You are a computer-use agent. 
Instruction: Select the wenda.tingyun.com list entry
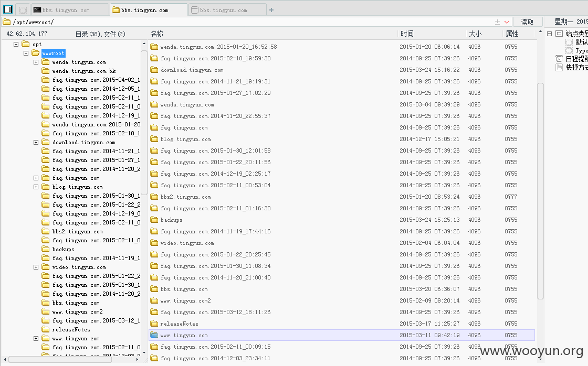(342, 104)
